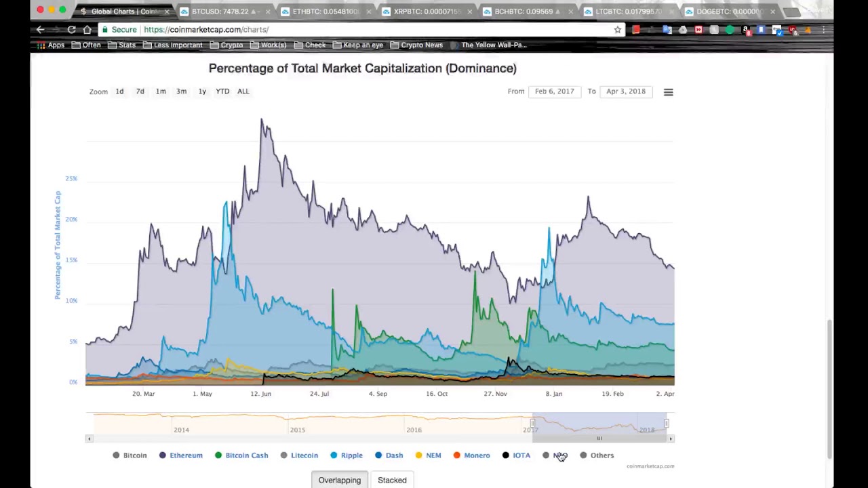868x488 pixels.
Task: Click the green Secure lock indicator
Action: [119, 30]
